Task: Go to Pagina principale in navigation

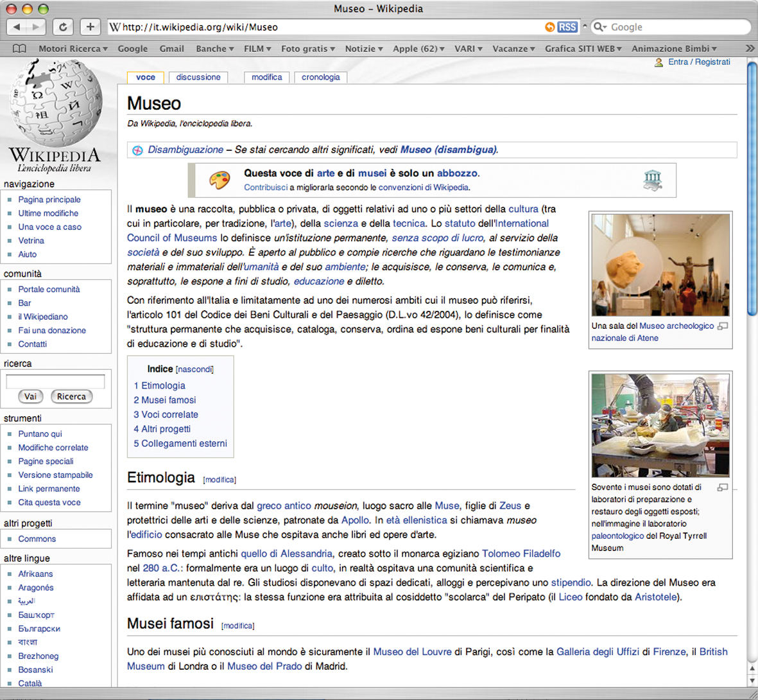Action: [49, 200]
